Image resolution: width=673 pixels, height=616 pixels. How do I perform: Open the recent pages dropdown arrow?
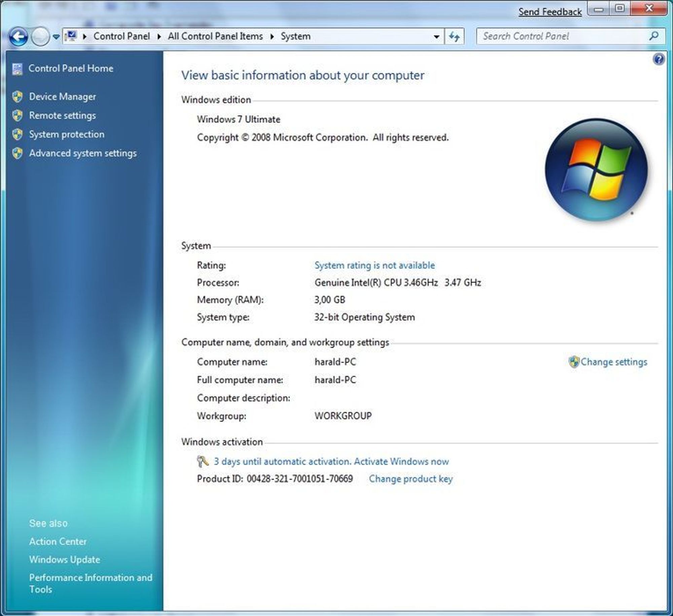56,36
